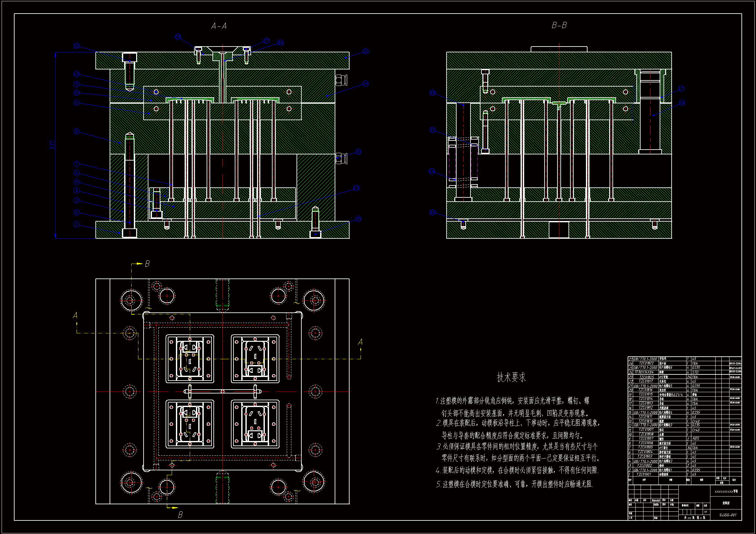Select balloon 23 in section A-A

coord(356,188)
